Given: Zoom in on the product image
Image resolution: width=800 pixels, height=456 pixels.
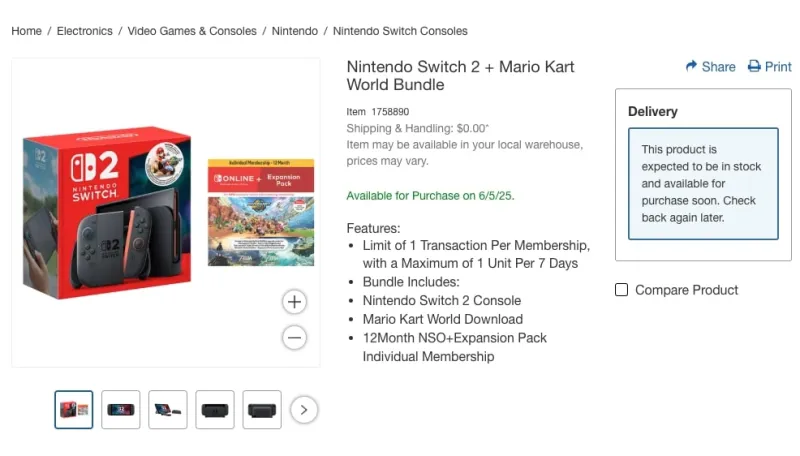Looking at the screenshot, I should pyautogui.click(x=294, y=301).
